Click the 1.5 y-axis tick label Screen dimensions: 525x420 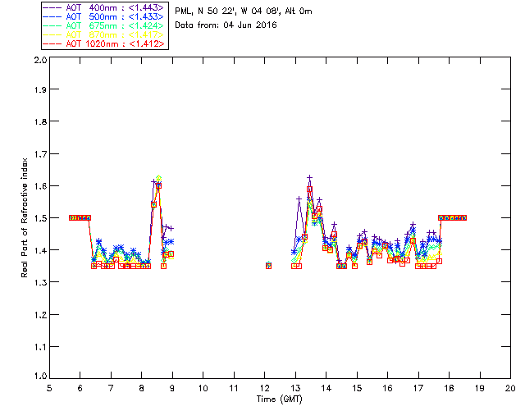pos(40,218)
